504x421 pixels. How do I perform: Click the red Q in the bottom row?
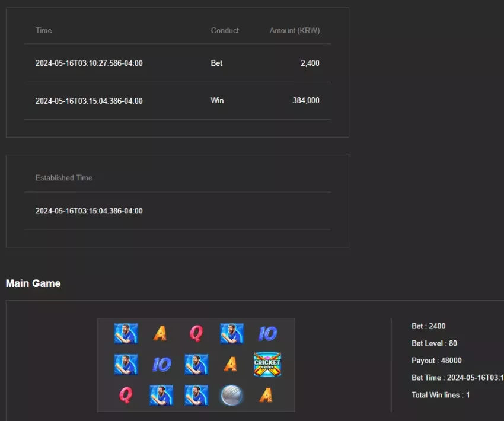tap(126, 395)
